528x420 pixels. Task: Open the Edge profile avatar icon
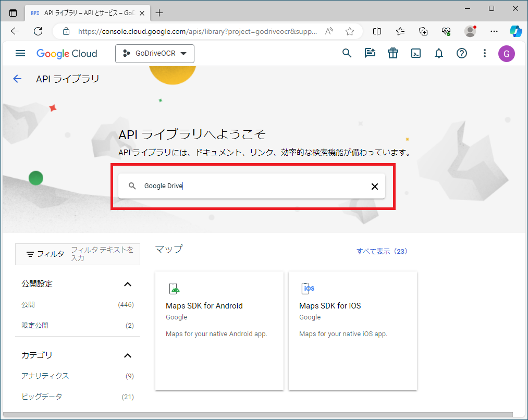470,31
